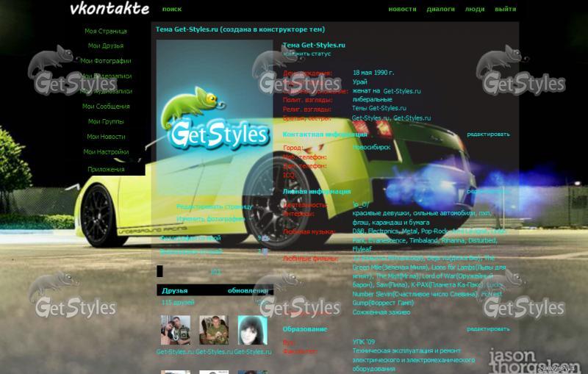
Task: Click Get-Styles.ru name under the dark-haired girl photo
Action: 253,352
